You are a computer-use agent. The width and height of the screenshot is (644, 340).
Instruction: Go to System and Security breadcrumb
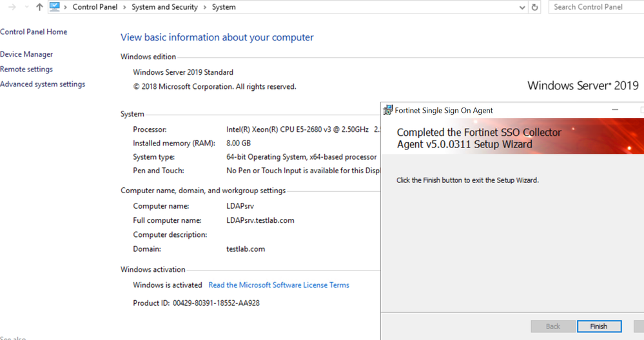coord(164,7)
